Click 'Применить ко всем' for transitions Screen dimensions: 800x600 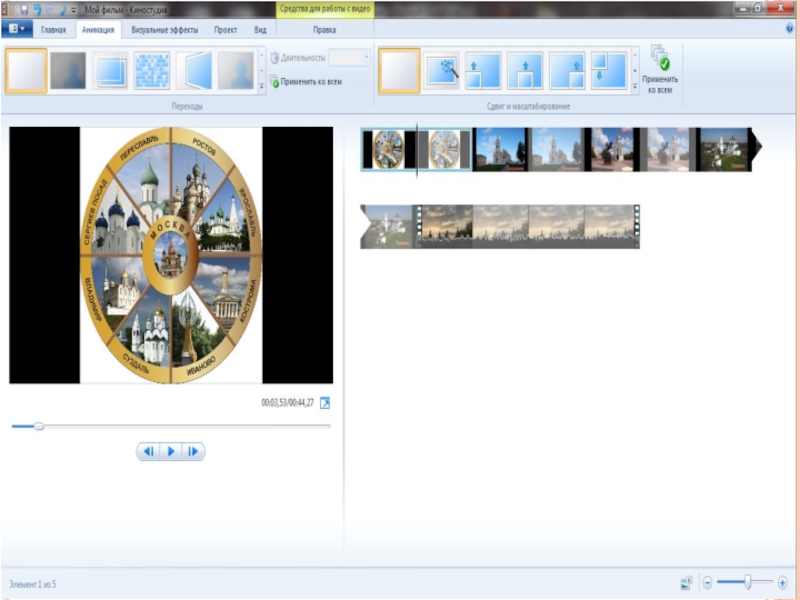tap(306, 82)
